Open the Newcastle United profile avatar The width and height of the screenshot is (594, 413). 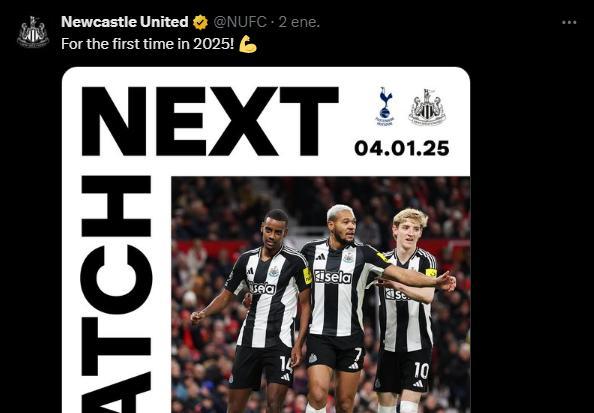pos(33,32)
